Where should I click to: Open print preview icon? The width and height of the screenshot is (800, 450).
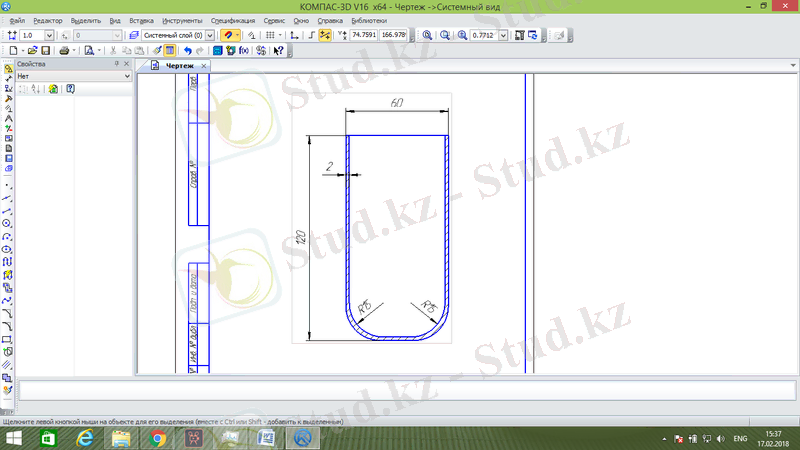[x=89, y=51]
